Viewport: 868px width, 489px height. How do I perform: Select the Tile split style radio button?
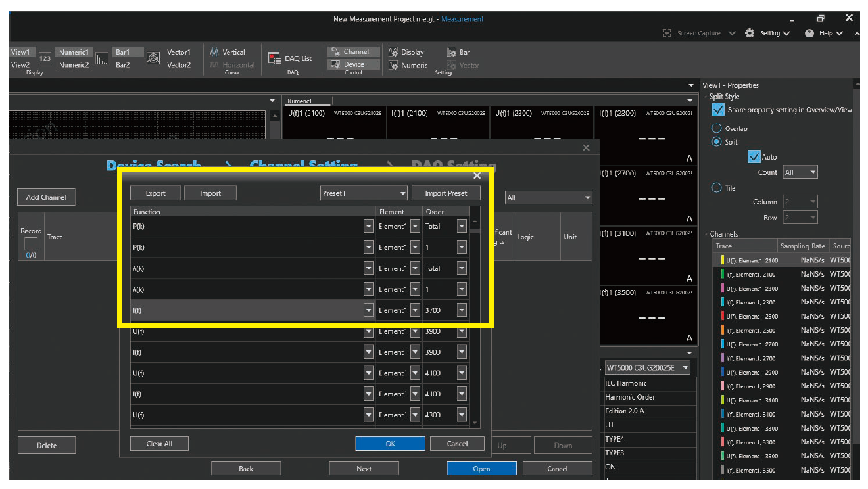717,188
